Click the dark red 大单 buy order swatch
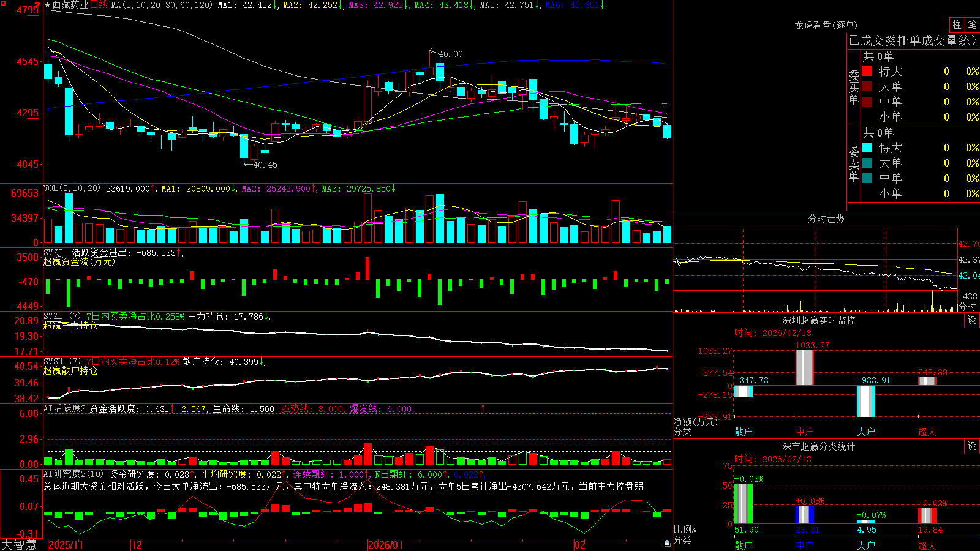This screenshot has width=980, height=551. [867, 86]
